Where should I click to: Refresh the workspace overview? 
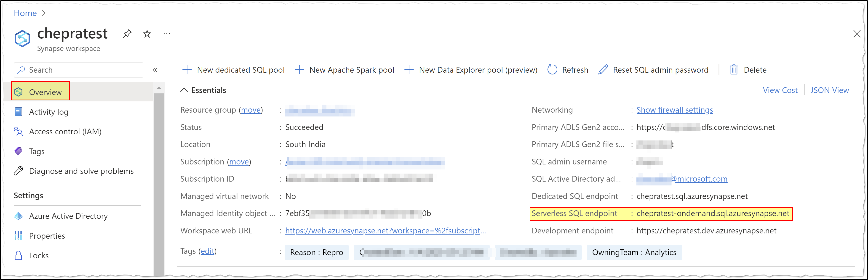point(568,70)
